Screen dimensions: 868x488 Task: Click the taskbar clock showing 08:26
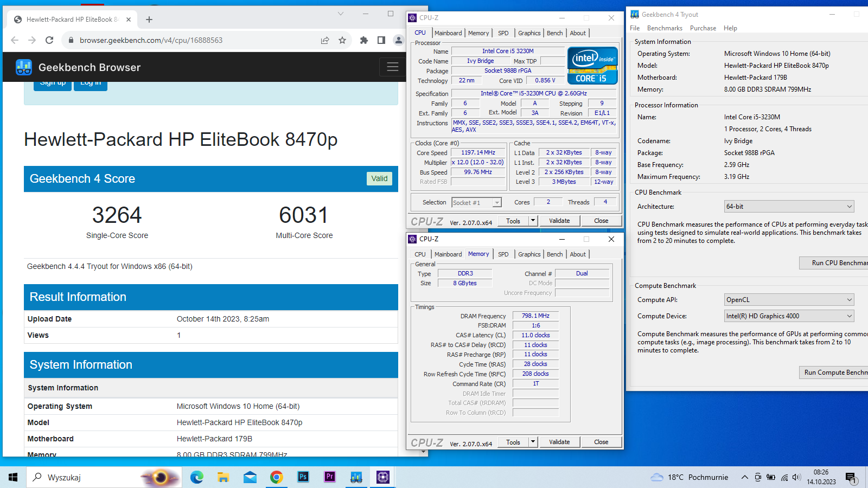tap(821, 477)
